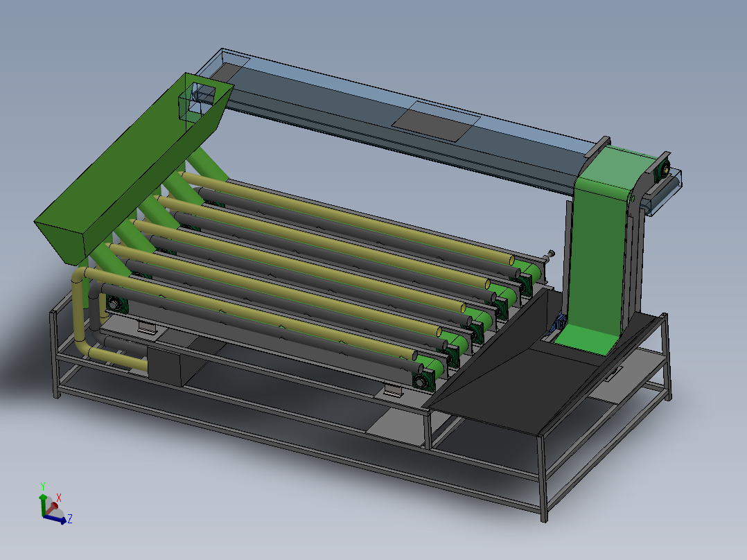Viewport: 747px width, 560px height.
Task: Select the dark rectangular patch on top conveyor middle
Action: point(435,121)
